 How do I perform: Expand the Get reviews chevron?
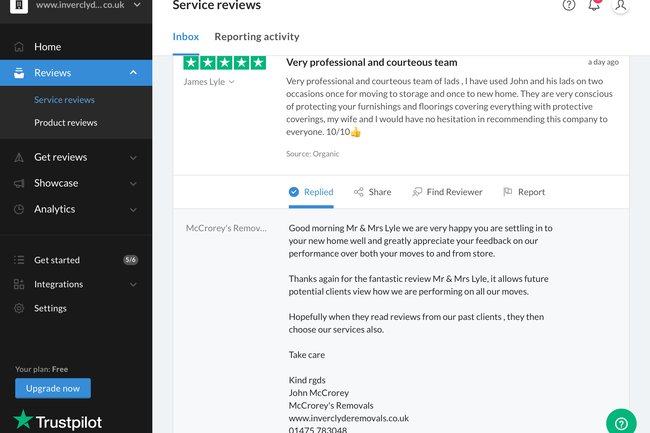[x=133, y=158]
